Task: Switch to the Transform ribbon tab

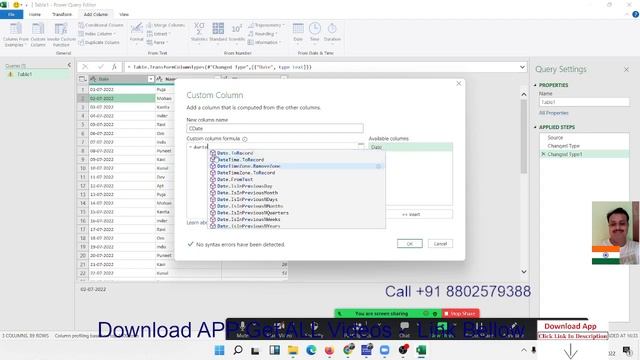Action: tap(62, 14)
